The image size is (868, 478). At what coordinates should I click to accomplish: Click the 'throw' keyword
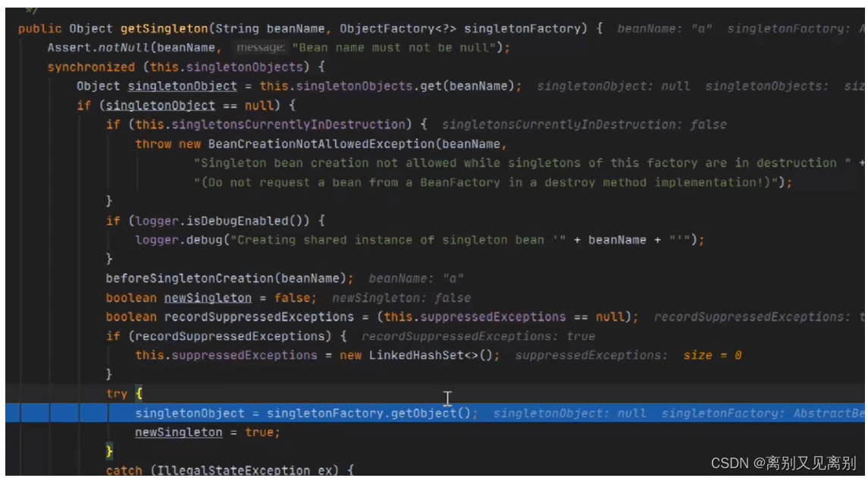point(153,144)
